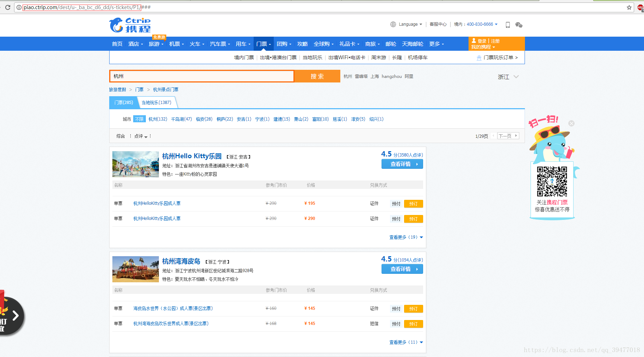
Task: Click the orange 搜索 button
Action: (x=317, y=76)
